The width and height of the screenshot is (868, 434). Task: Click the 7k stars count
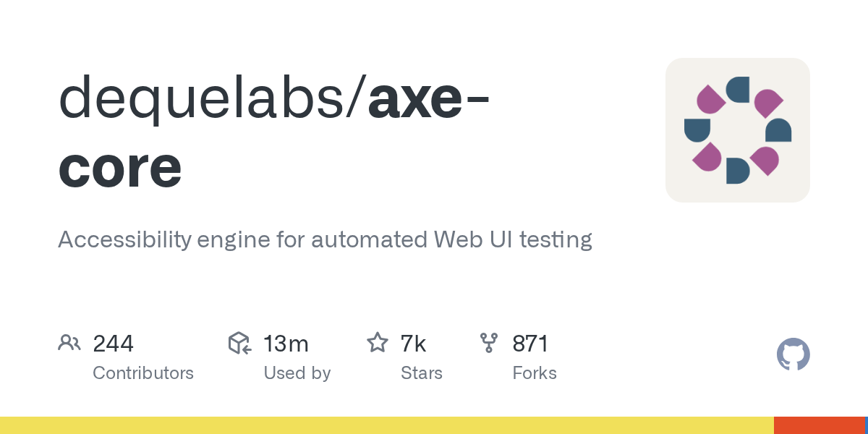coord(413,344)
